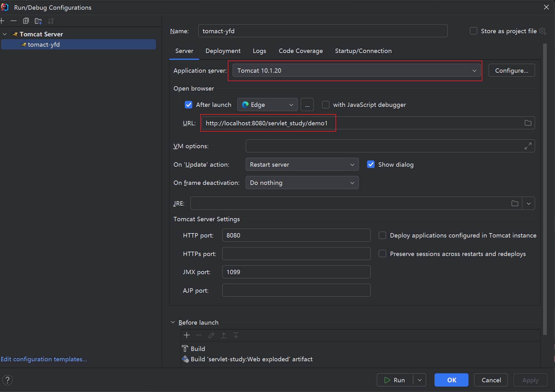The height and width of the screenshot is (392, 555).
Task: Click the right-side vertical scrollbar
Action: [x=545, y=189]
